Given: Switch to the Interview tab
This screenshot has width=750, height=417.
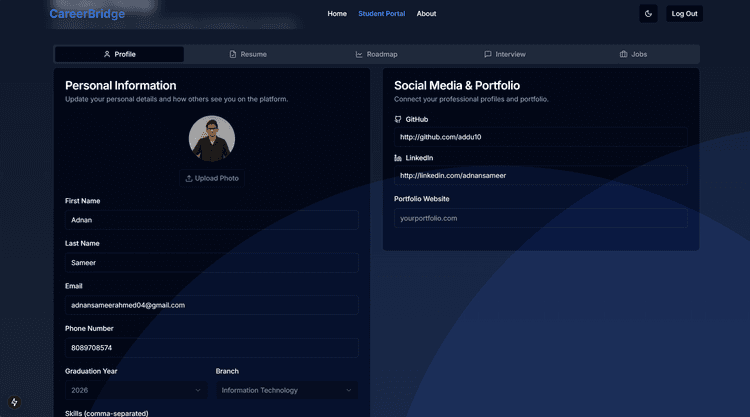Looking at the screenshot, I should (x=505, y=54).
